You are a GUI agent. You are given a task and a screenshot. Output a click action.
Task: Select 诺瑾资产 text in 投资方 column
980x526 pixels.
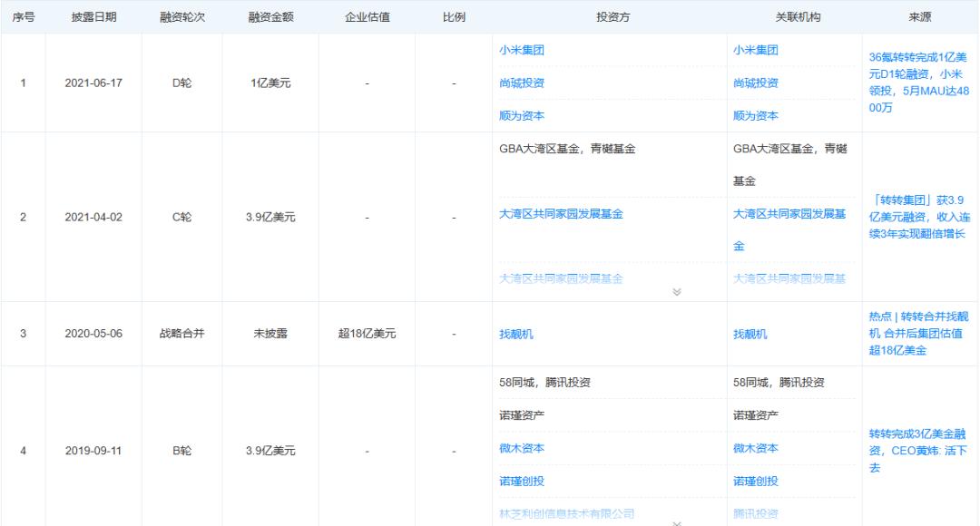point(521,415)
